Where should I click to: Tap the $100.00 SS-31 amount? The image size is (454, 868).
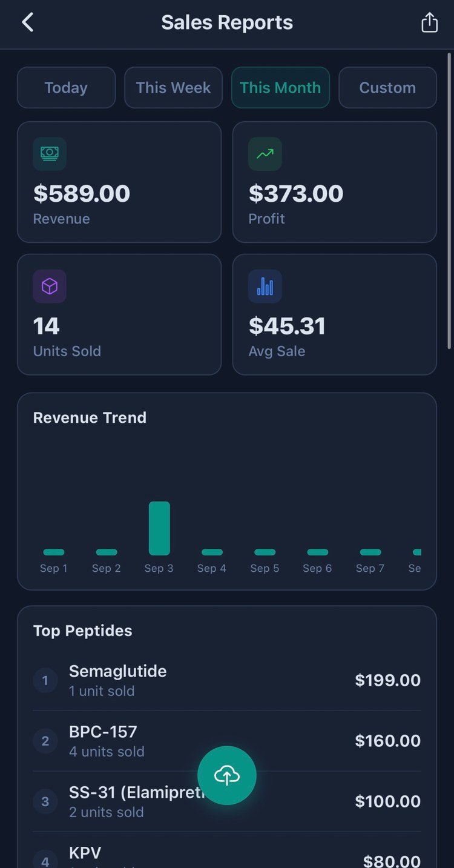(388, 801)
